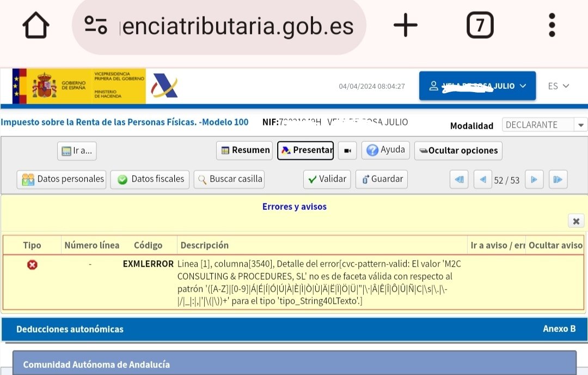This screenshot has width=588, height=375.
Task: Click the date and time stamp
Action: click(x=372, y=86)
